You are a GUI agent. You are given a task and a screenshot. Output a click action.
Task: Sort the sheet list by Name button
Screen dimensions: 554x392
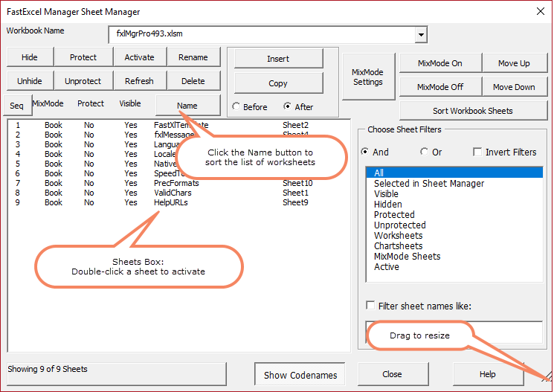pos(187,106)
